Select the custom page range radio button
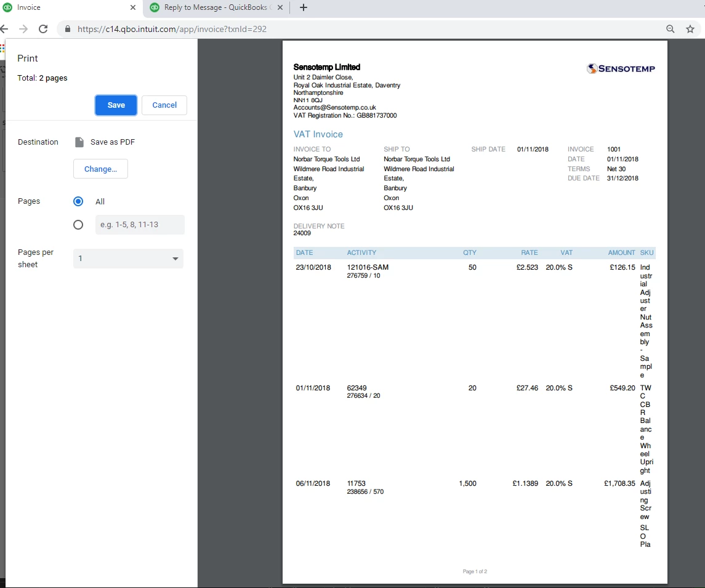705x588 pixels. [78, 225]
